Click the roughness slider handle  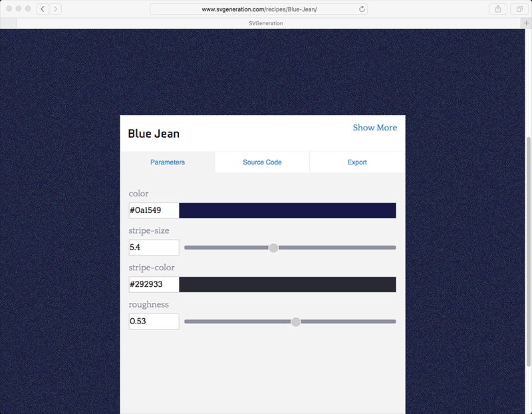[296, 322]
